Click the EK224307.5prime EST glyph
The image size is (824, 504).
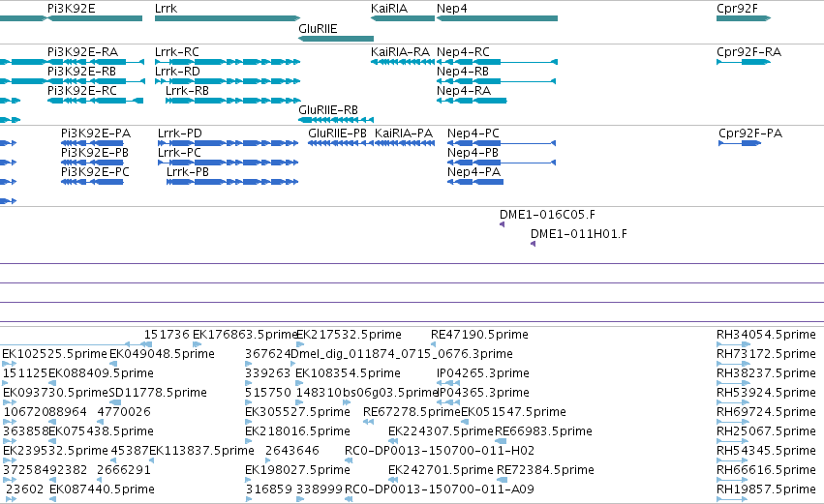tap(392, 441)
